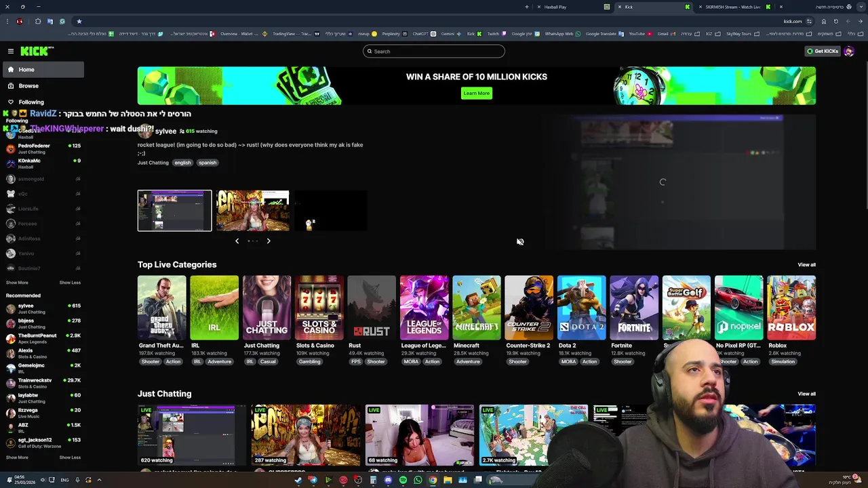Image resolution: width=868 pixels, height=488 pixels.
Task: Switch to the Kick browser tab
Action: [654, 7]
